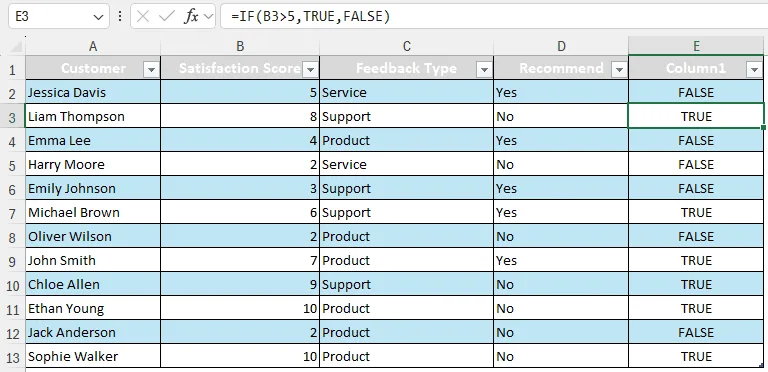768x372 pixels.
Task: Select the Emma Lee cell
Action: (93, 140)
